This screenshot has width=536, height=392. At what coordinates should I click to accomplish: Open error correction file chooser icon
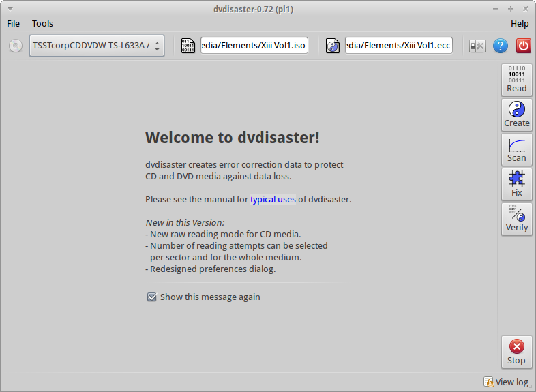pos(333,46)
